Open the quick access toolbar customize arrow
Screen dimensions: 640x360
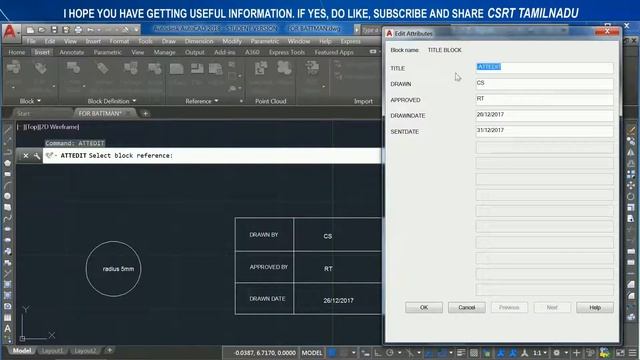(x=136, y=30)
